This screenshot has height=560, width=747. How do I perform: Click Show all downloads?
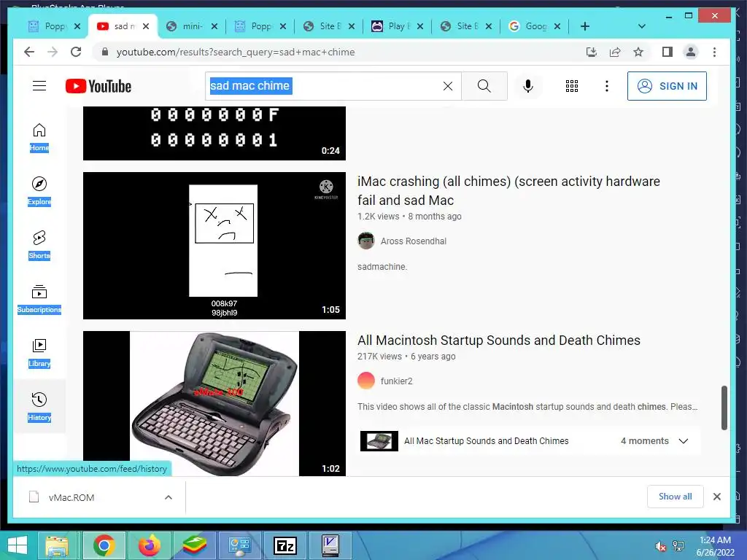click(675, 497)
